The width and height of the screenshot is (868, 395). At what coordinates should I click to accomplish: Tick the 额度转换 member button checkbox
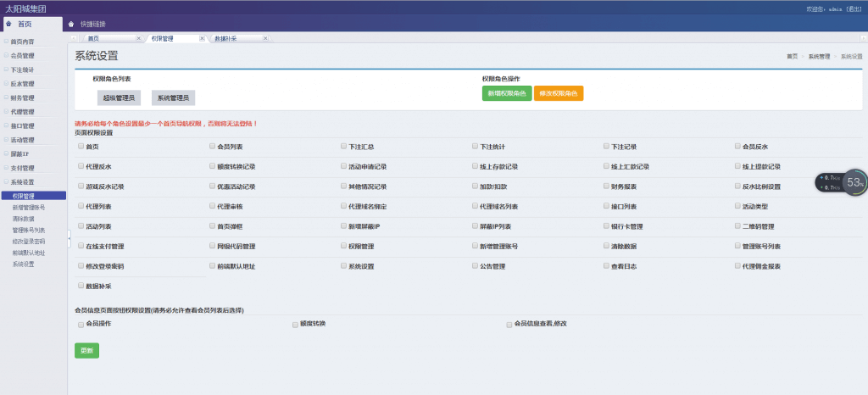(293, 324)
